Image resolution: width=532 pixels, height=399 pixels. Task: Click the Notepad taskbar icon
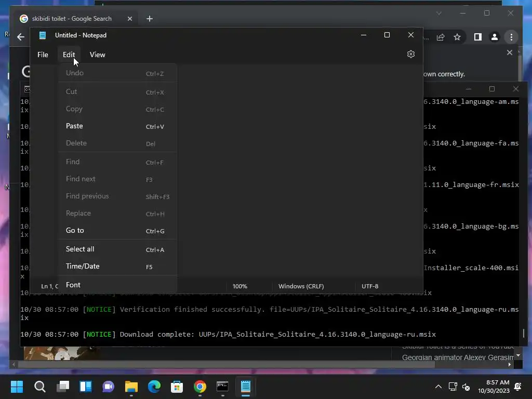coord(246,387)
